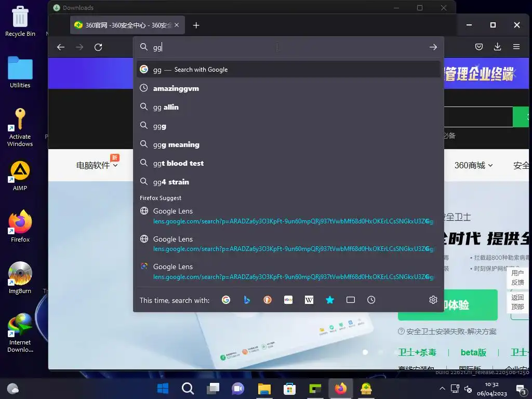Expand the 电脑软件 dropdown menu
This screenshot has width=532, height=399.
pyautogui.click(x=97, y=165)
